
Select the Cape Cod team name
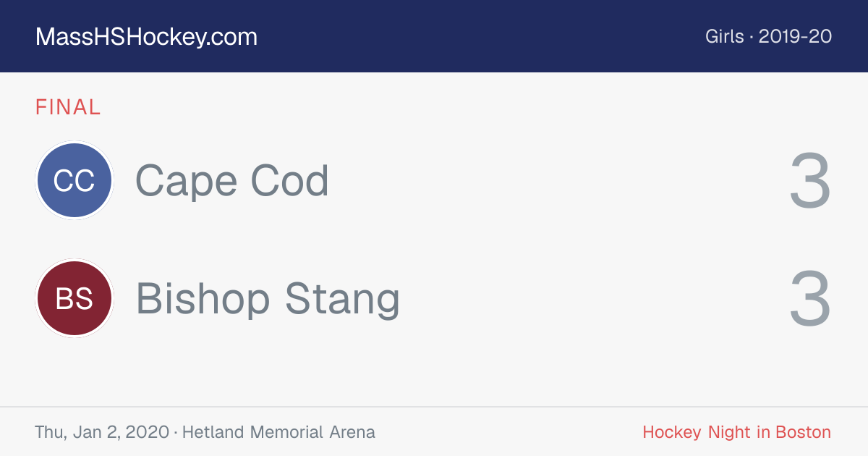point(232,181)
